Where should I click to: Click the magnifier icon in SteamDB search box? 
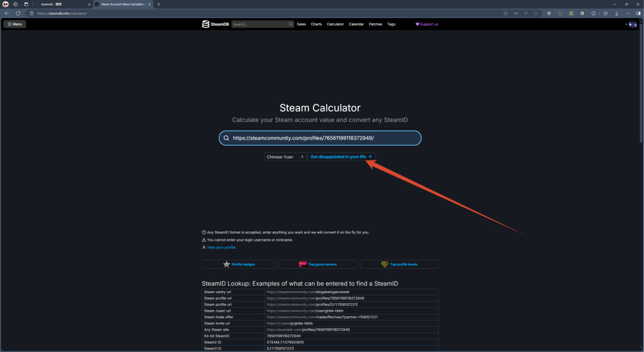pos(290,24)
